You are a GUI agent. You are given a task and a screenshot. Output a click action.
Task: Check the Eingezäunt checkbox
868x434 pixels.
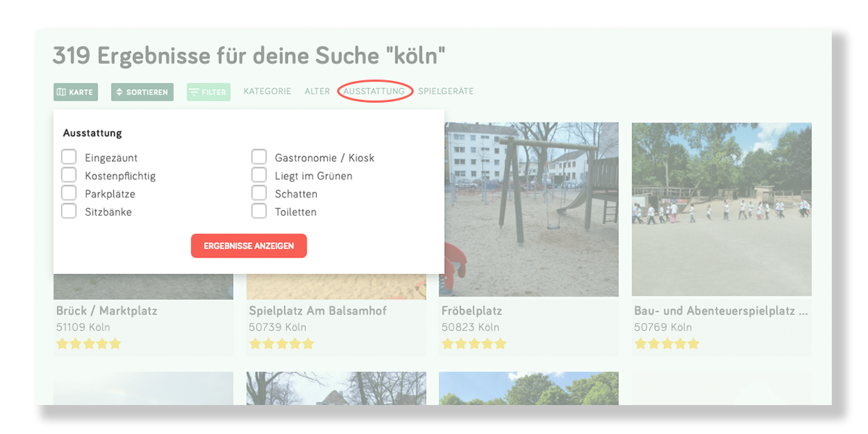[69, 157]
